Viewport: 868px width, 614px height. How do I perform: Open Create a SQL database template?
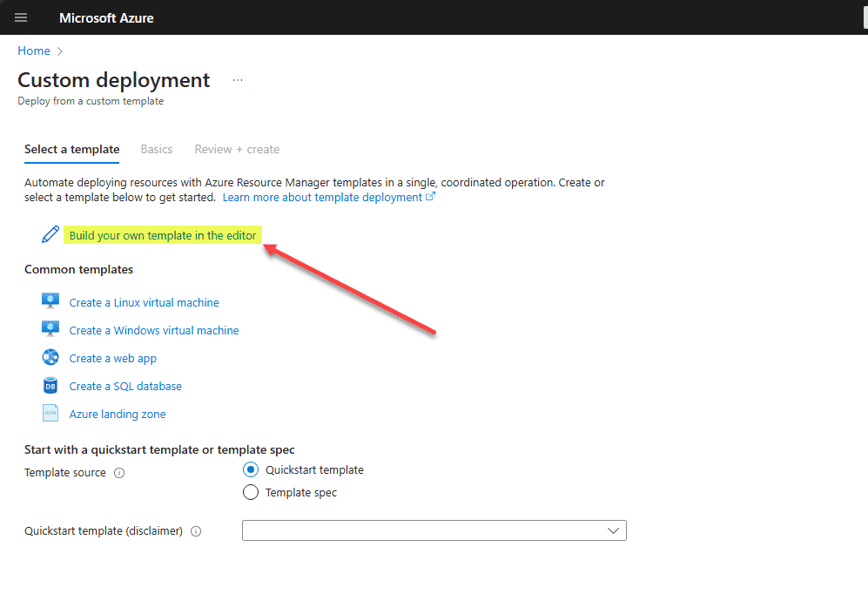click(125, 387)
